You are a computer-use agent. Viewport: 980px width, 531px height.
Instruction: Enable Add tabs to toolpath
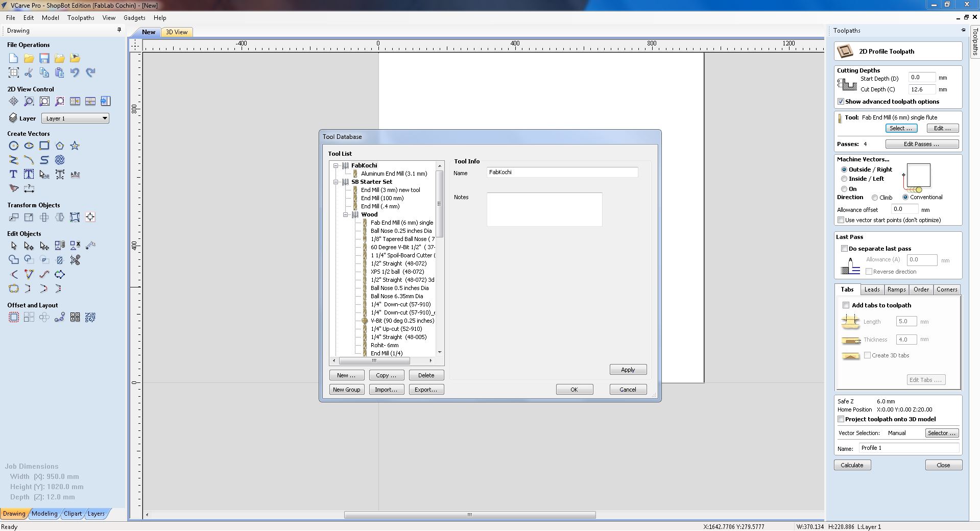(x=846, y=305)
